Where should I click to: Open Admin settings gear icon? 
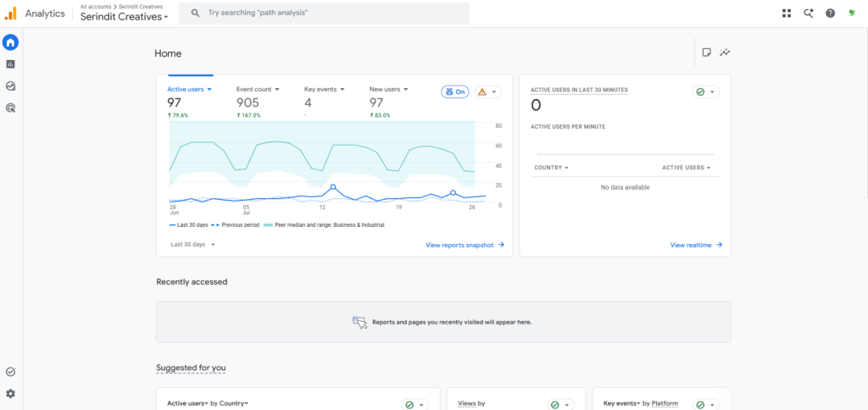(x=10, y=393)
